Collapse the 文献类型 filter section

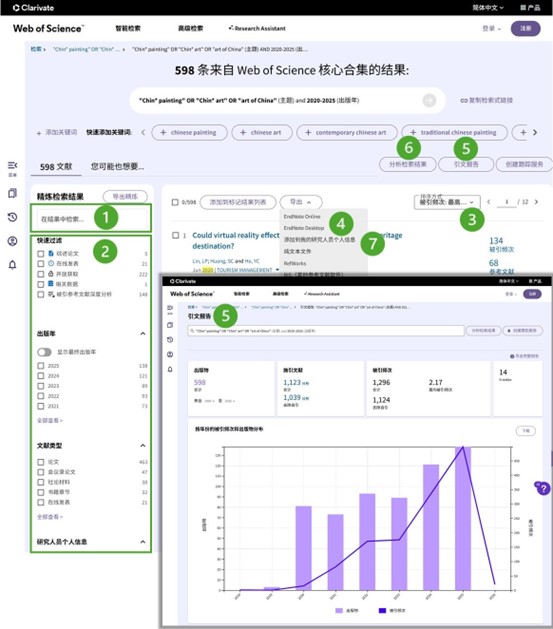(143, 445)
